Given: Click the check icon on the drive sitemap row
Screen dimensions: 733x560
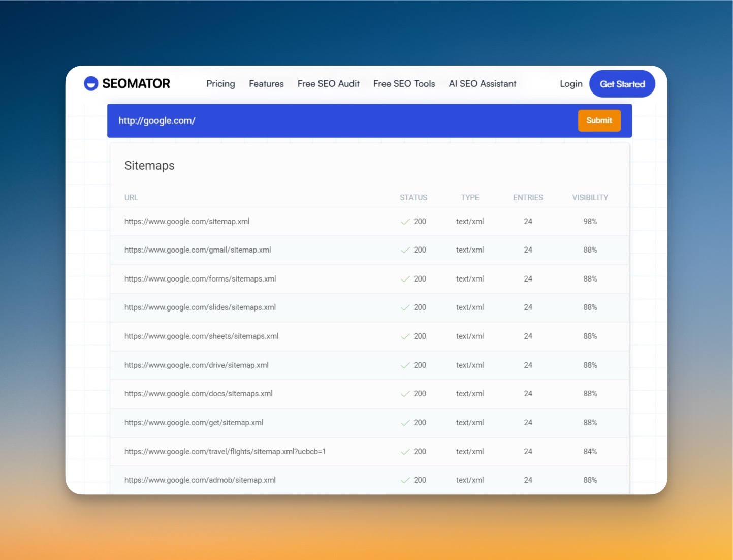Looking at the screenshot, I should pyautogui.click(x=404, y=365).
